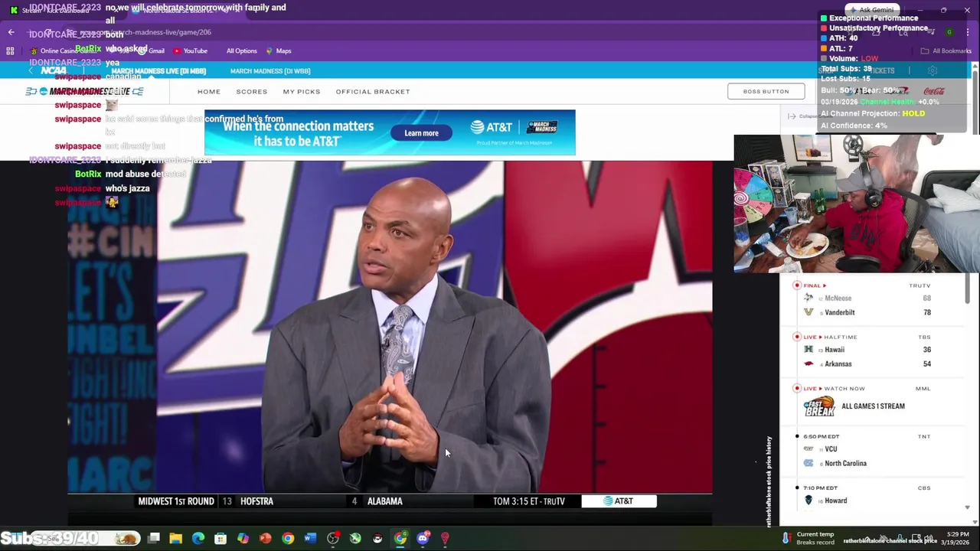The width and height of the screenshot is (980, 551).
Task: Open Google Chrome from taskbar
Action: 288,539
